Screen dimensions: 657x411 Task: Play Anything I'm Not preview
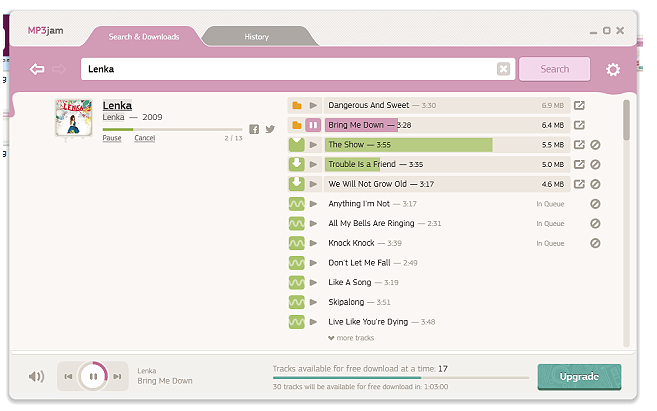point(313,204)
